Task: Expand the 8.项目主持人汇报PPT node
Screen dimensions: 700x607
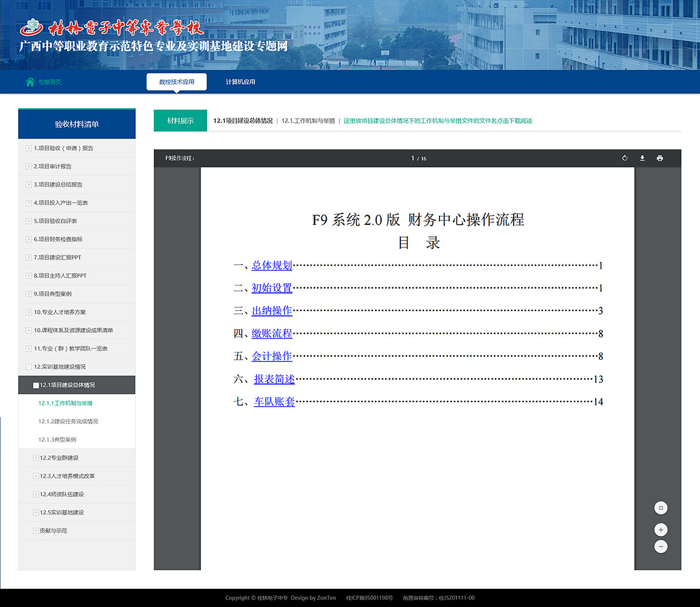Action: click(28, 276)
